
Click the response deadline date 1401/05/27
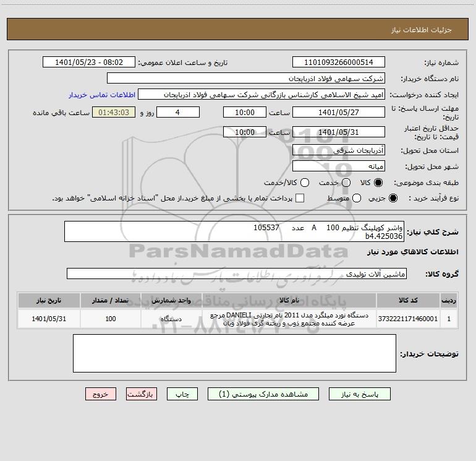[x=339, y=112]
